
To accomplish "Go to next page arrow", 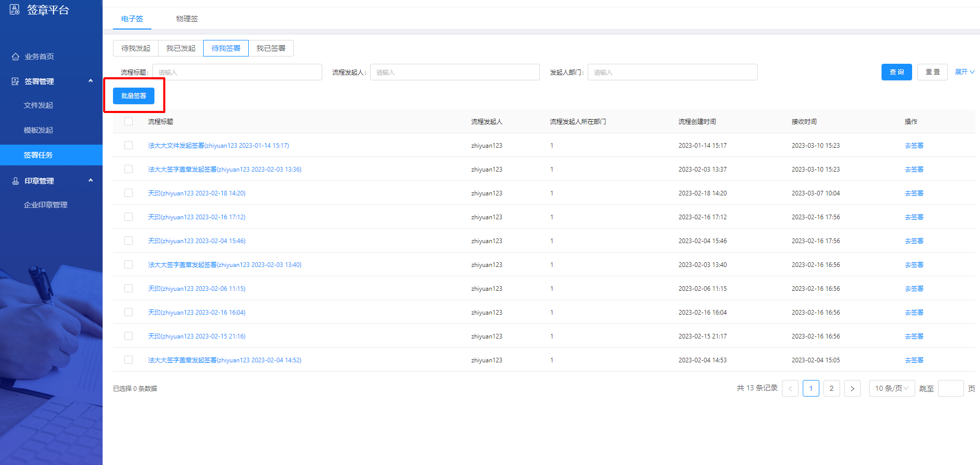I will click(x=852, y=388).
